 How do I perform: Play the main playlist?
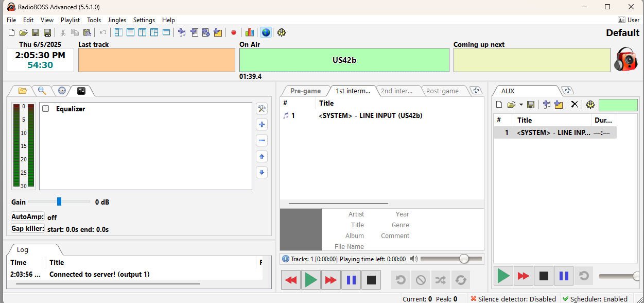click(311, 280)
